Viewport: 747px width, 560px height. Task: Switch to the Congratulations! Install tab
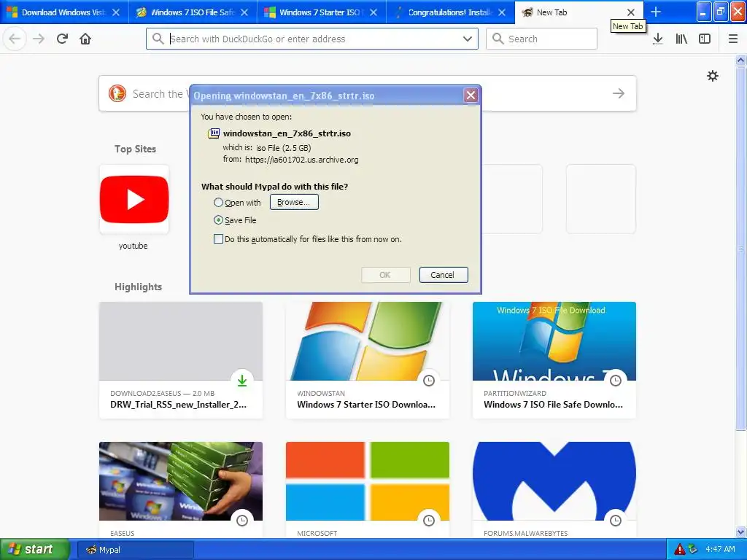[x=450, y=12]
